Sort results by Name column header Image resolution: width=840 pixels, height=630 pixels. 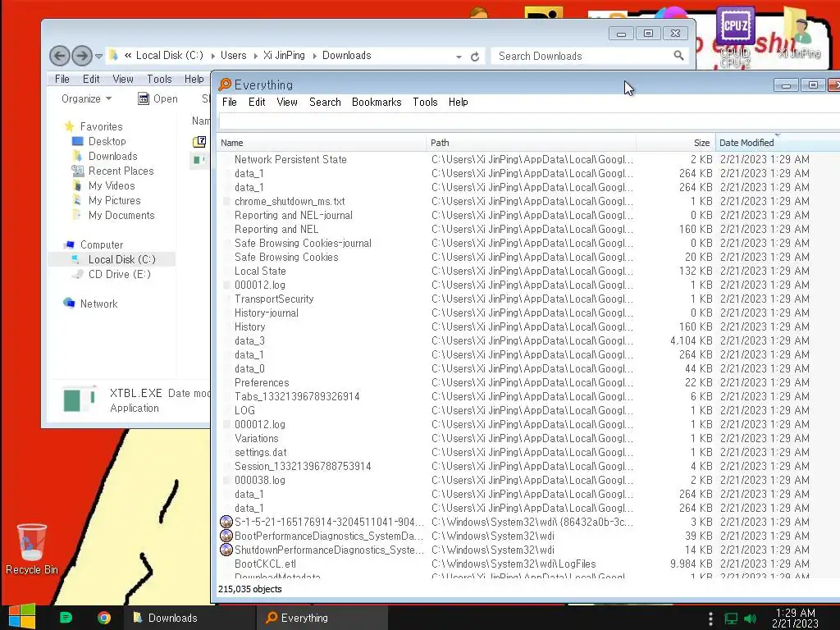(x=322, y=143)
